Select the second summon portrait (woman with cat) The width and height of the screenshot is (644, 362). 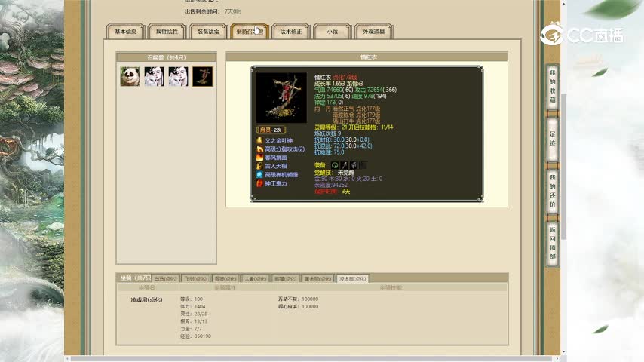coord(154,76)
